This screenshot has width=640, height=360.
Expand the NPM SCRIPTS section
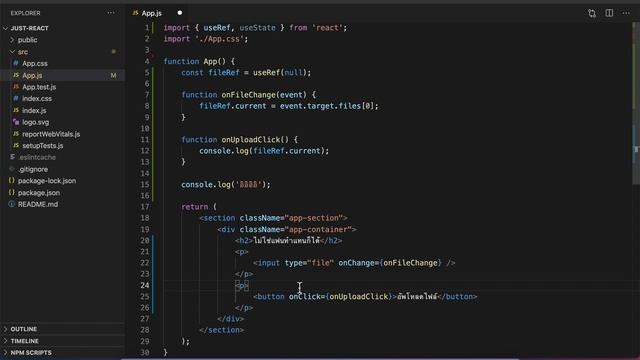pos(31,352)
